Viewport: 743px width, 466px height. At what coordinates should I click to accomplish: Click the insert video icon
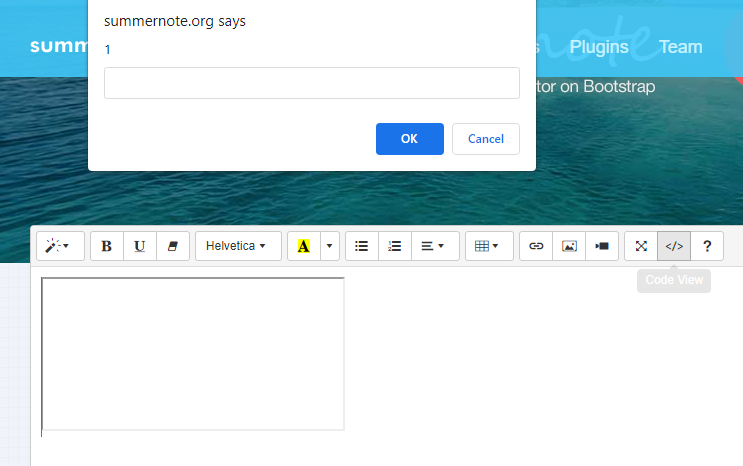pyautogui.click(x=602, y=246)
